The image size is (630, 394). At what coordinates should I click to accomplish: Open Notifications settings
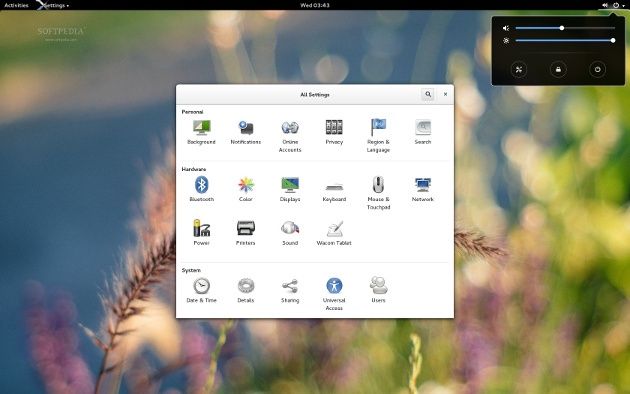245,132
